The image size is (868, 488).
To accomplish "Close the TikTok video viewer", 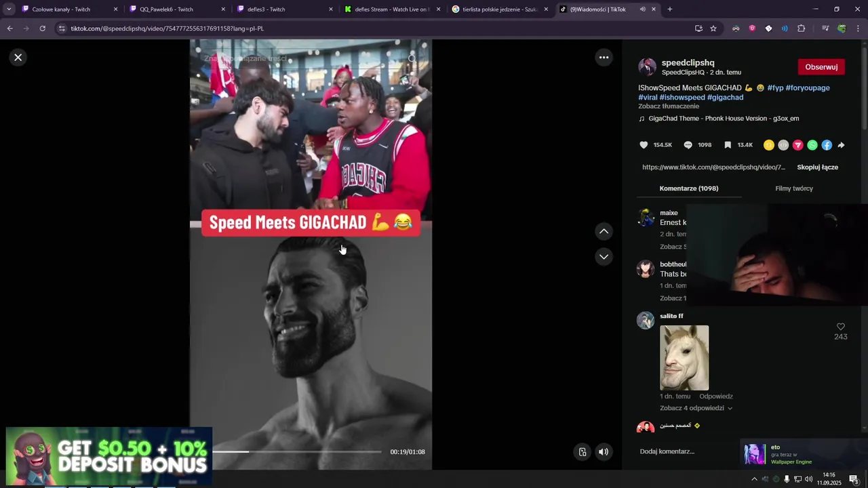I will 18,58.
